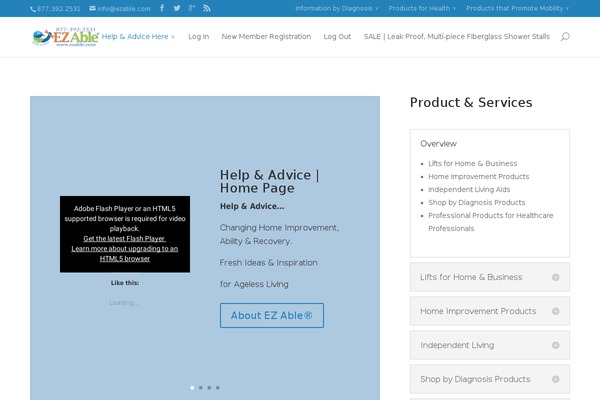Click the Product & Services heading

coord(471,103)
